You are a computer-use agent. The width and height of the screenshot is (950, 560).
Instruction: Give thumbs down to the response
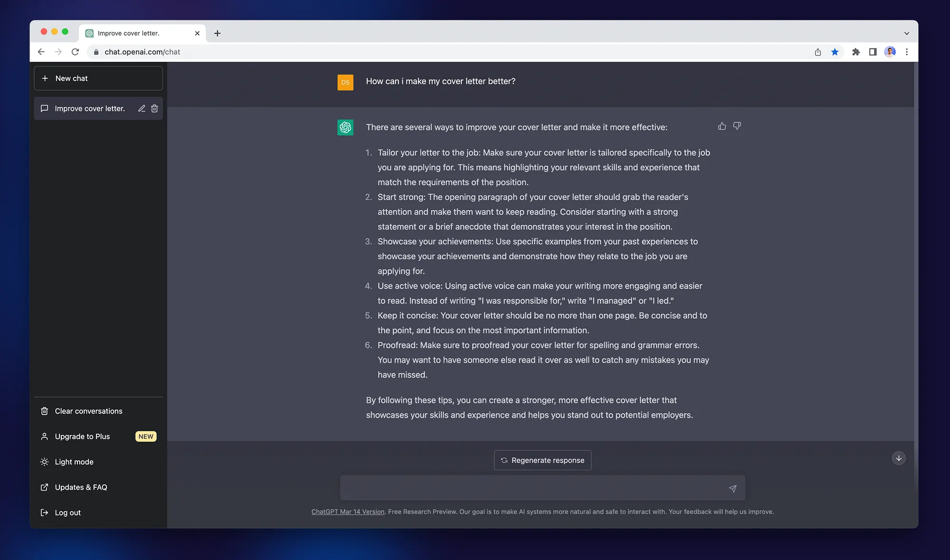click(x=737, y=126)
